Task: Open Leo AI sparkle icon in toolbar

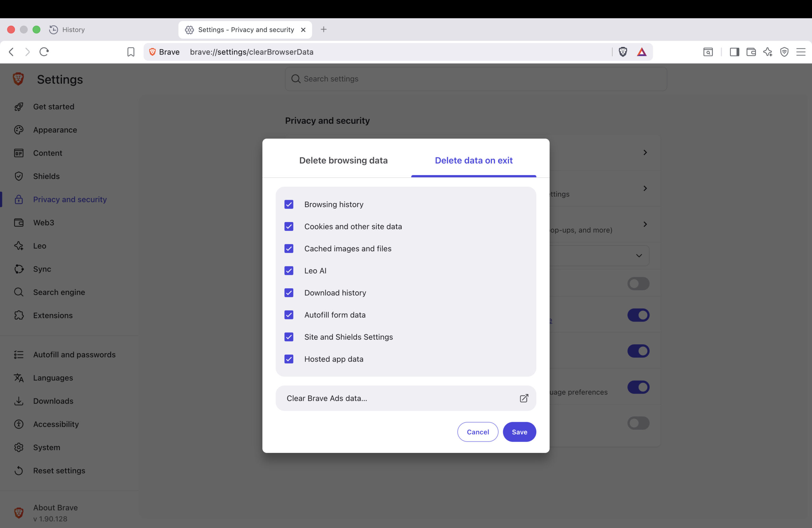Action: pyautogui.click(x=768, y=52)
